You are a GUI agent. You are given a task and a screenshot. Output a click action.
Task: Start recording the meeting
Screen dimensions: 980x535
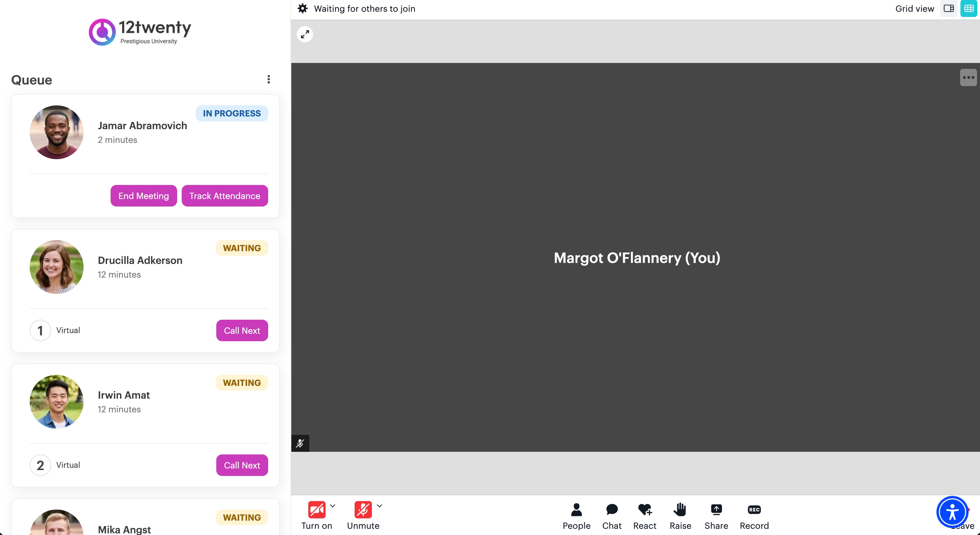click(x=754, y=516)
